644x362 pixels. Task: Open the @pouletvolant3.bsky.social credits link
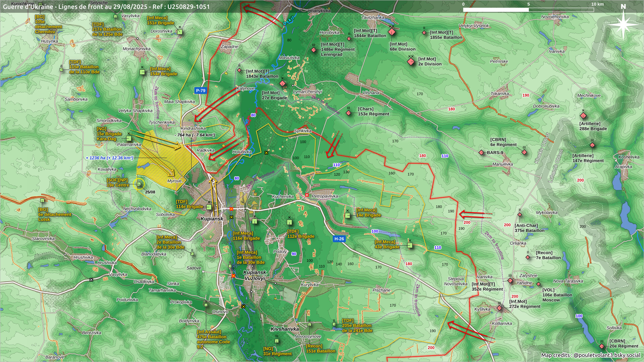coord(607,355)
